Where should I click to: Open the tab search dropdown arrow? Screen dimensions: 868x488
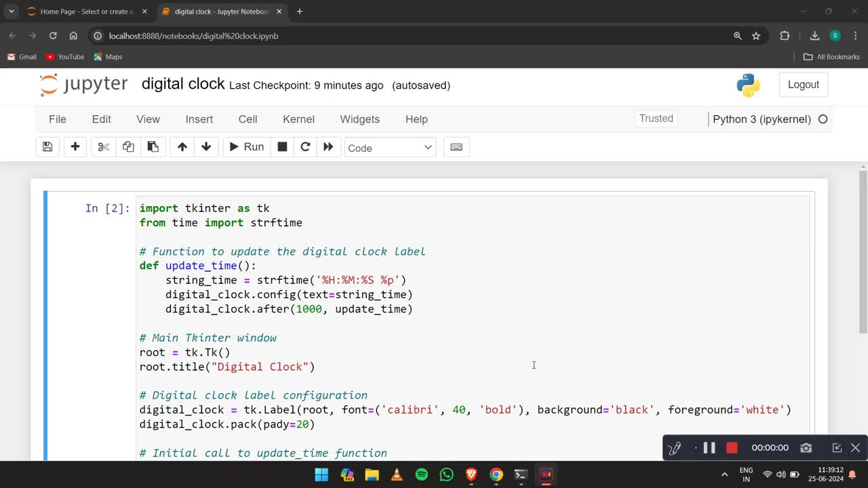11,11
